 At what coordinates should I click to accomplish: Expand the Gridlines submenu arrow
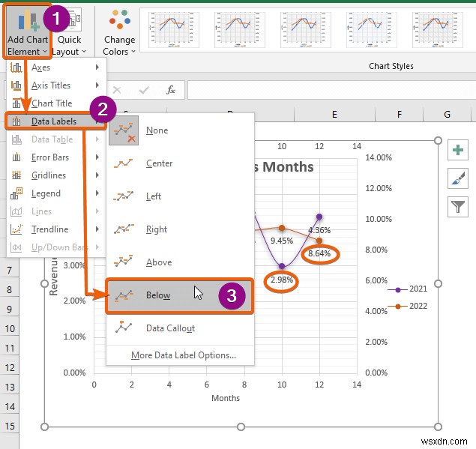pos(97,175)
